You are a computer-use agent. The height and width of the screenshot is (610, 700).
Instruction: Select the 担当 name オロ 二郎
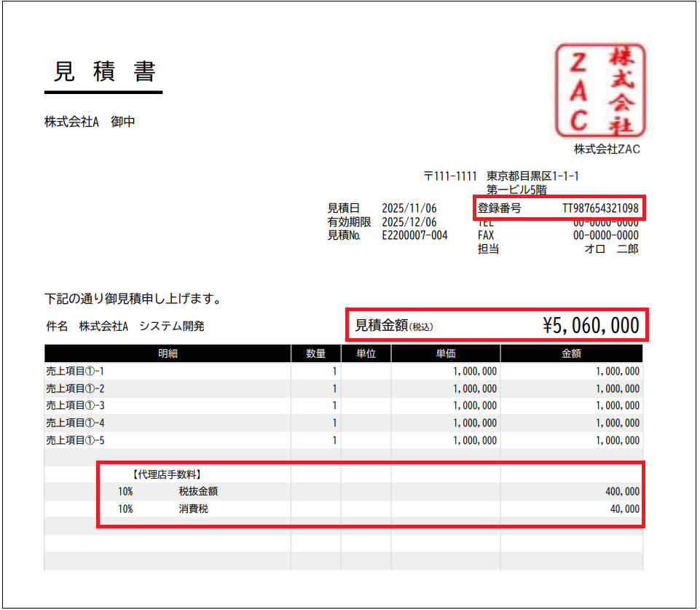click(x=612, y=250)
